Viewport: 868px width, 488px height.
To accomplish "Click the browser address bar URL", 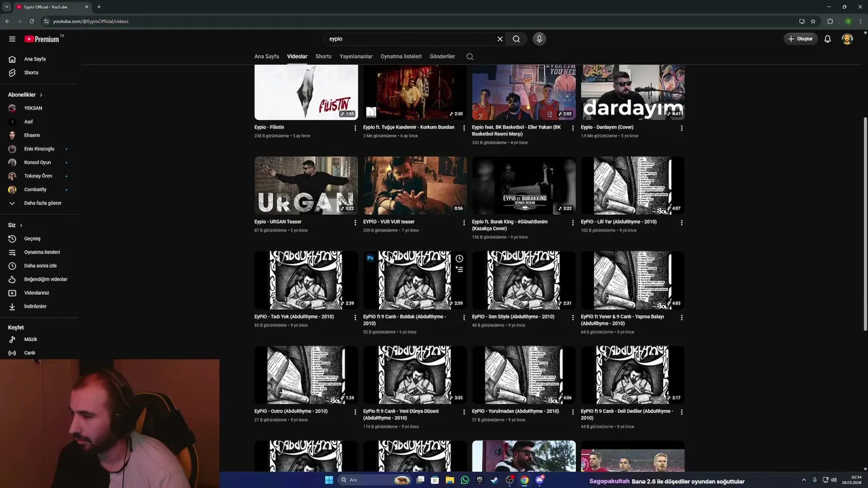I will pos(91,21).
